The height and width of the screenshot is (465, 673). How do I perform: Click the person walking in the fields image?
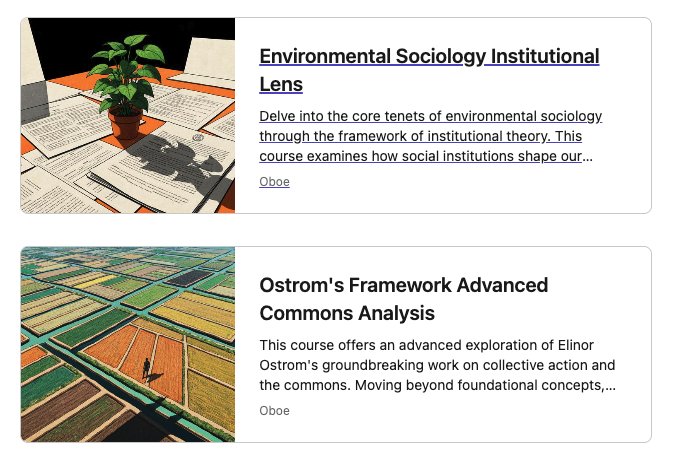[x=147, y=368]
